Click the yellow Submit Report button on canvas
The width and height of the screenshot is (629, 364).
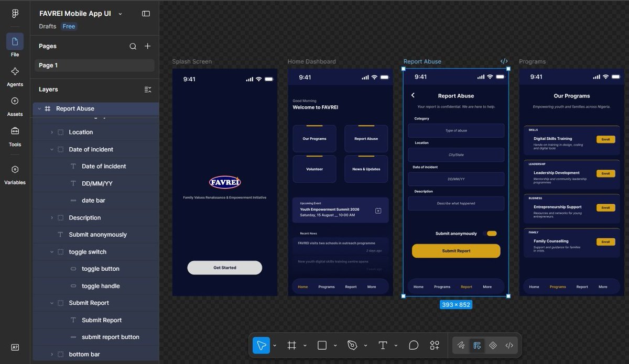(456, 251)
